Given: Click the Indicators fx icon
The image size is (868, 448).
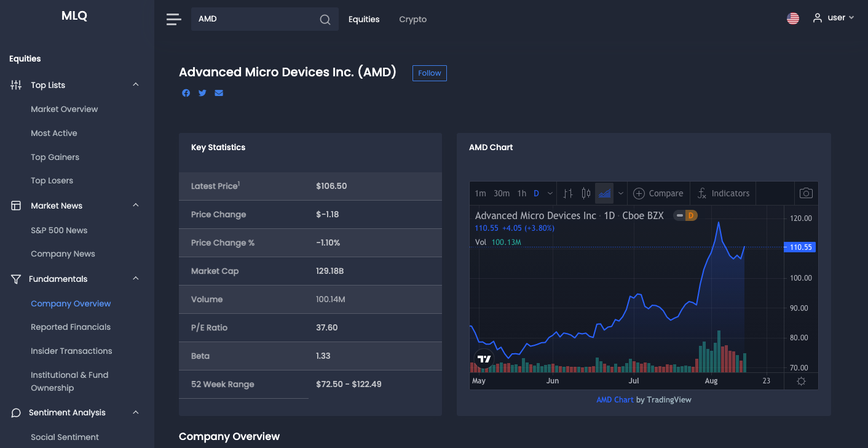Looking at the screenshot, I should pos(701,193).
